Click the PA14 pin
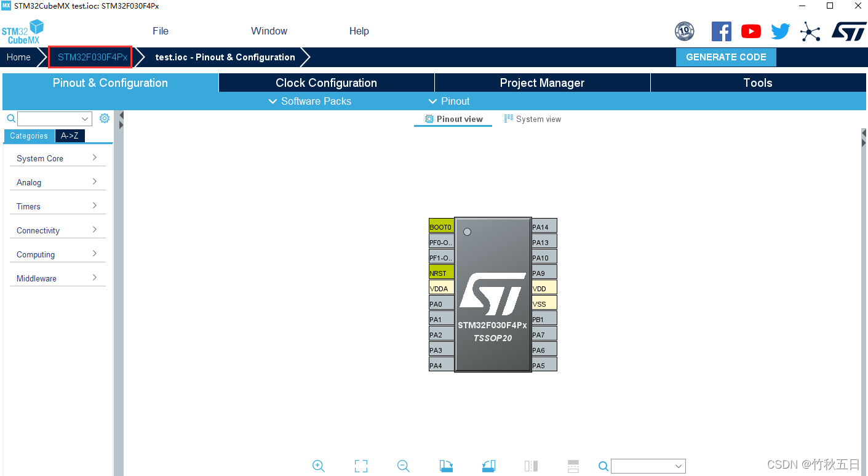Viewport: 868px width, 476px height. [544, 226]
